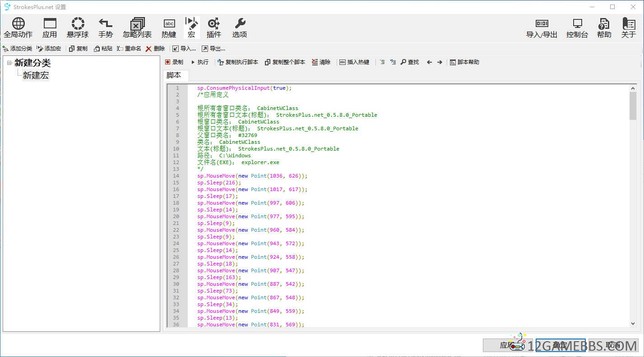Click 清除 to clear script
644x357 pixels.
point(321,62)
